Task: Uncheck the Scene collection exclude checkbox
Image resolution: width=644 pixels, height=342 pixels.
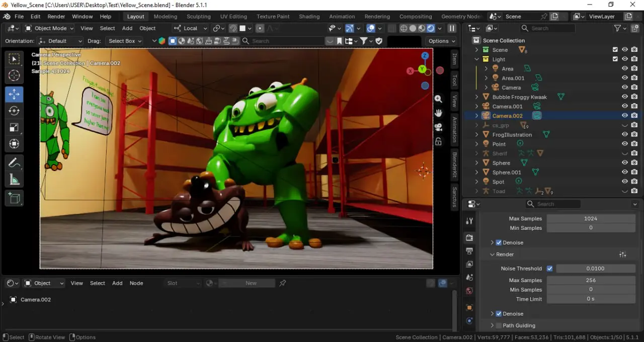Action: click(615, 50)
